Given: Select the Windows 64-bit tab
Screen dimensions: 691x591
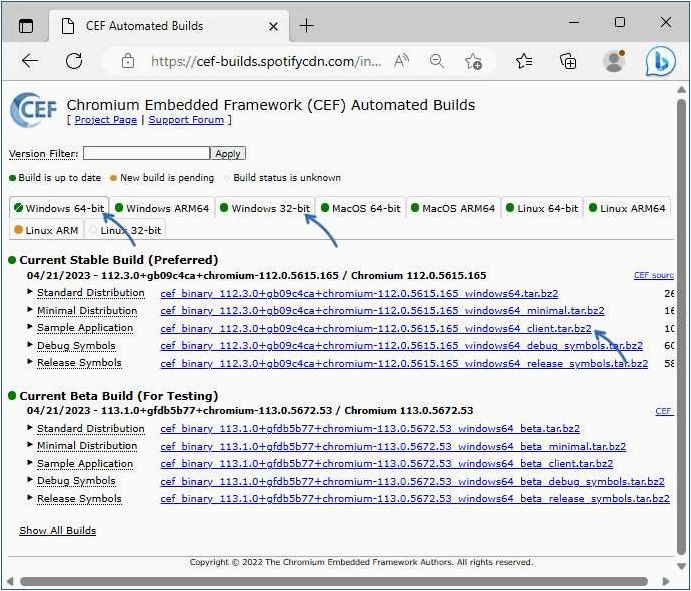Looking at the screenshot, I should point(59,208).
